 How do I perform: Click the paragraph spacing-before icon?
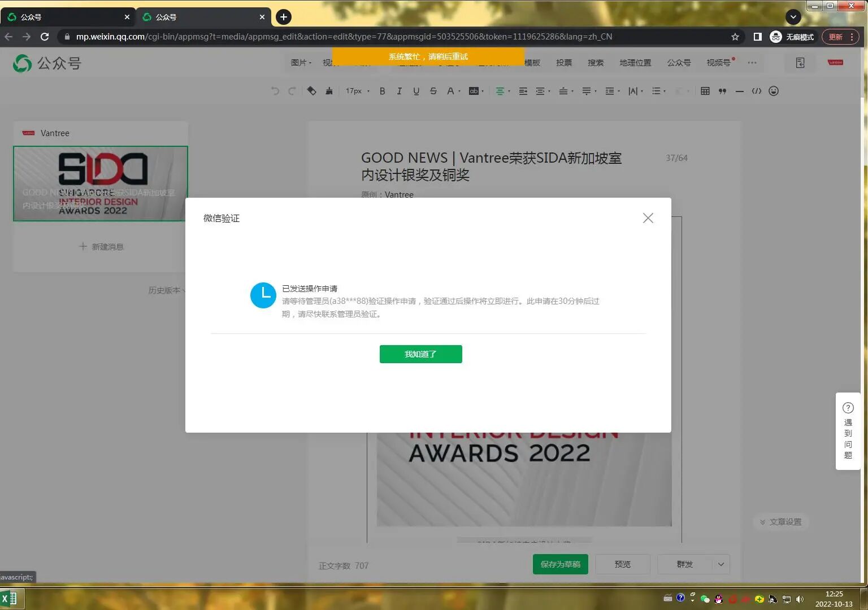click(563, 91)
